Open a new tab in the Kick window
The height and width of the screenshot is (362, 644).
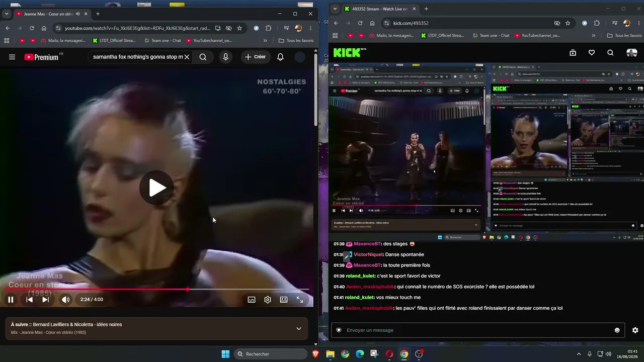click(x=426, y=9)
